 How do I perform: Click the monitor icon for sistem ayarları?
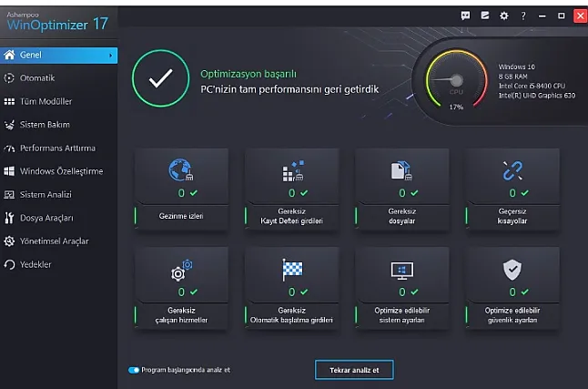(x=402, y=271)
